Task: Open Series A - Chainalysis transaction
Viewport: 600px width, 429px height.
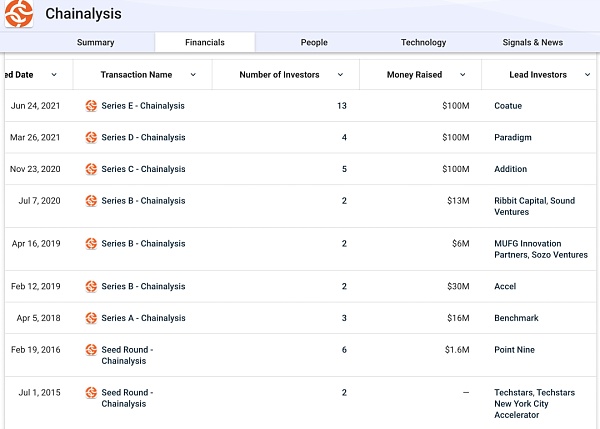Action: (143, 318)
